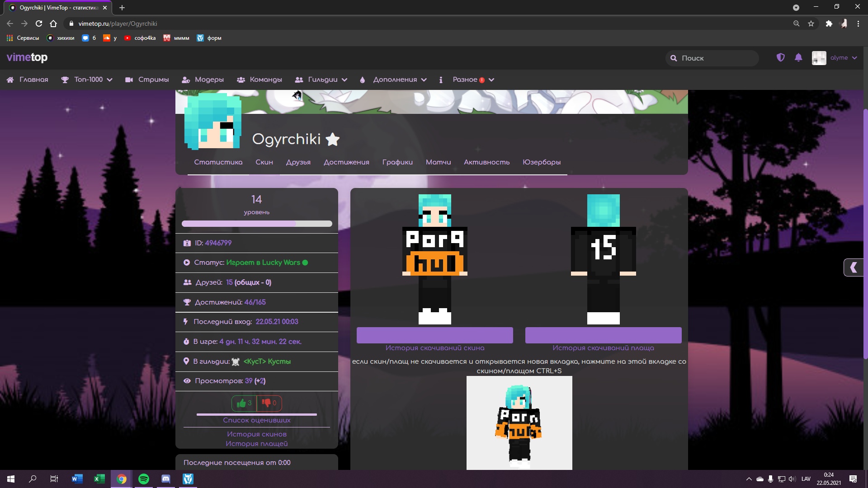This screenshot has width=868, height=488.
Task: Switch to the Матчи tab
Action: [438, 162]
